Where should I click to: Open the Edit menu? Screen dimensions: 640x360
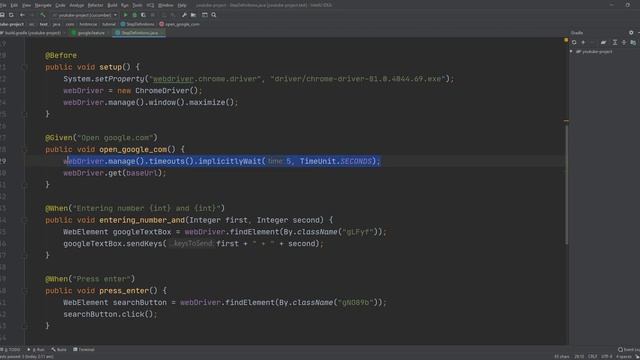tap(14, 5)
